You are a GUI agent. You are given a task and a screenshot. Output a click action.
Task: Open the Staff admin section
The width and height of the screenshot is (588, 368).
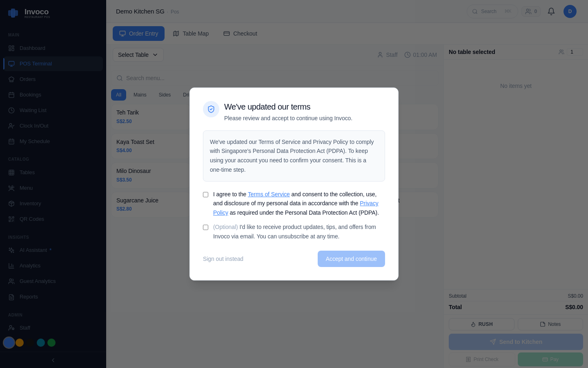[x=24, y=328]
